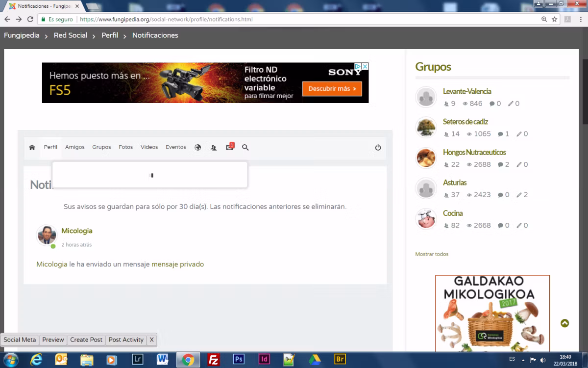This screenshot has width=588, height=368.
Task: Open Google Drive from the taskbar
Action: (x=315, y=359)
